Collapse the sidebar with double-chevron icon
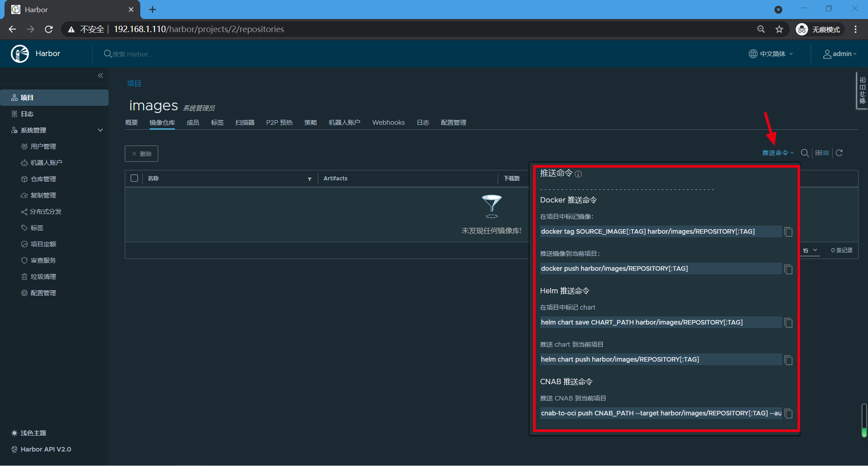 click(x=100, y=75)
